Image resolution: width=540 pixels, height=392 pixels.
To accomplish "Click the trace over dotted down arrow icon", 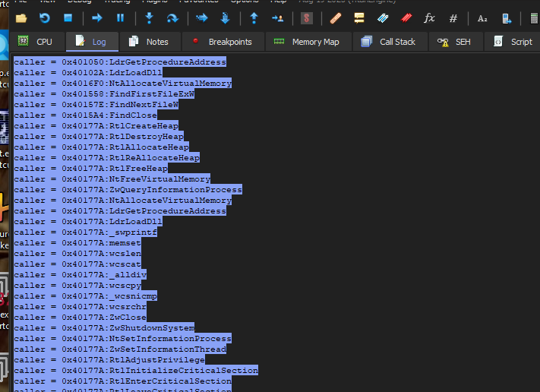I will tap(226, 18).
